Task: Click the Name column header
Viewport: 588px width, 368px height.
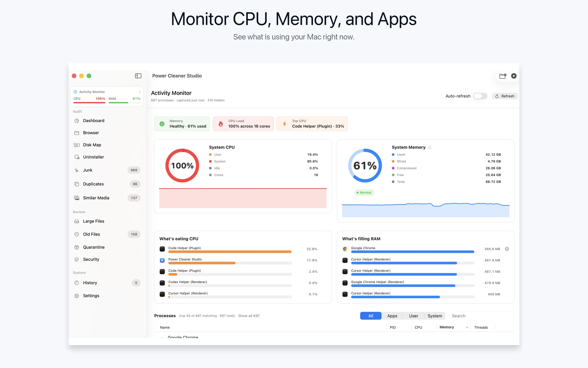Action: pos(165,327)
